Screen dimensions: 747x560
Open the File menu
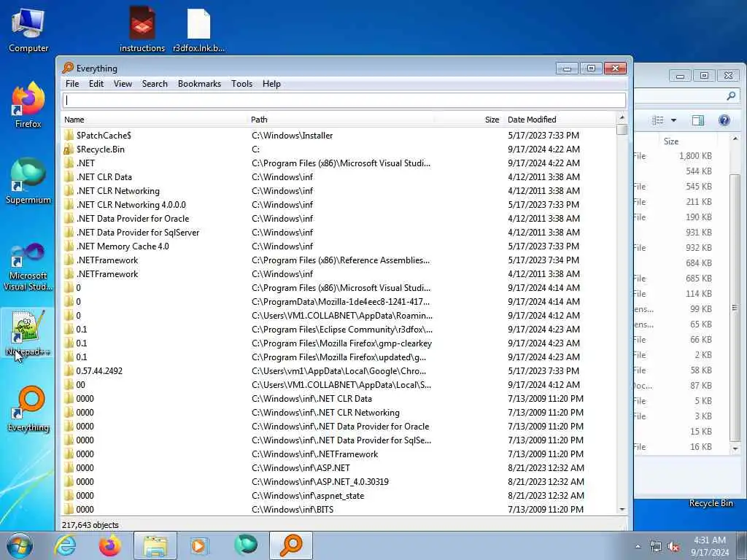(x=72, y=84)
